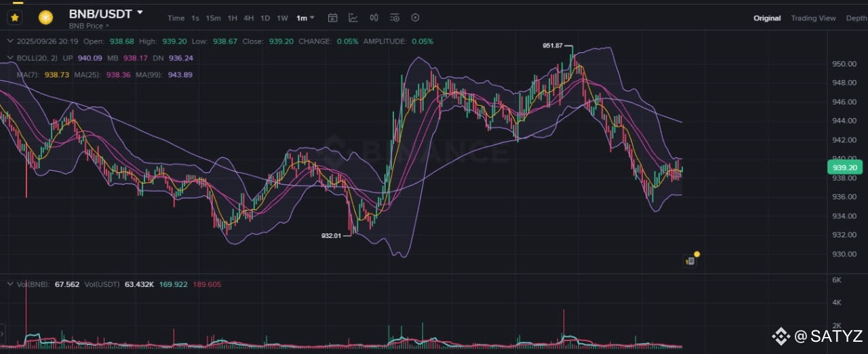The width and height of the screenshot is (868, 354).
Task: Click the BOLL MB value 938.17
Action: coord(136,58)
